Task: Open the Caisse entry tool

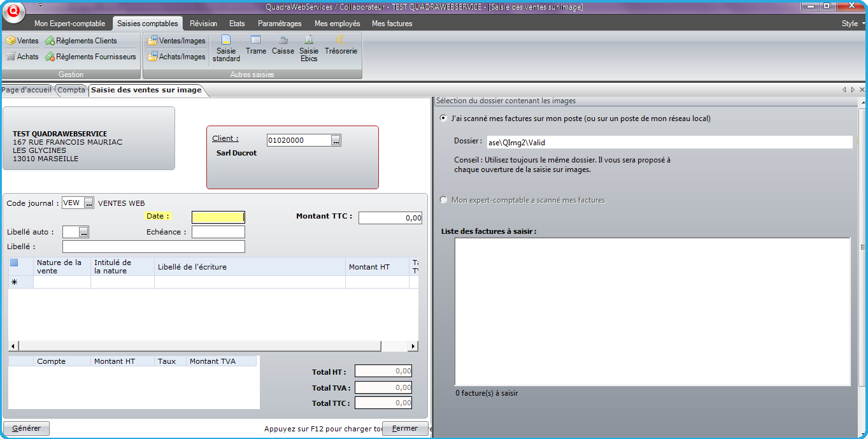Action: (x=283, y=45)
